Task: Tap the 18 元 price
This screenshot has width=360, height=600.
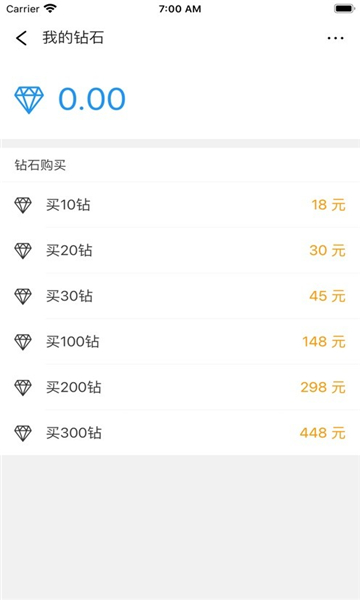Action: click(x=328, y=205)
